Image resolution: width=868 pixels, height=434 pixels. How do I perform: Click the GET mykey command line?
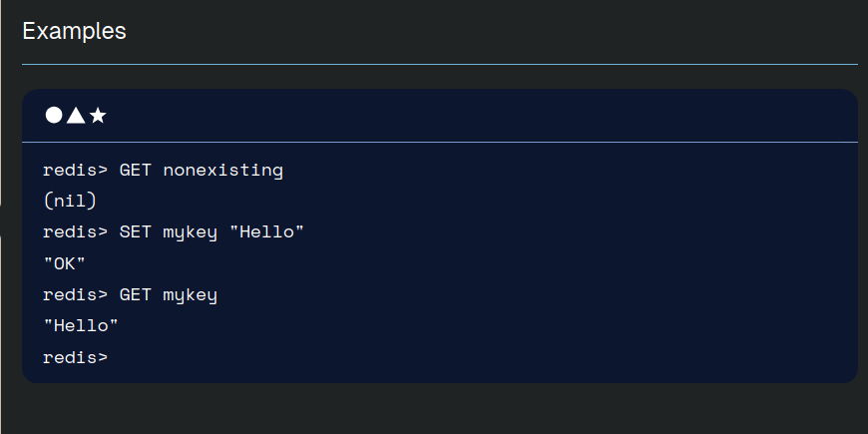point(130,295)
